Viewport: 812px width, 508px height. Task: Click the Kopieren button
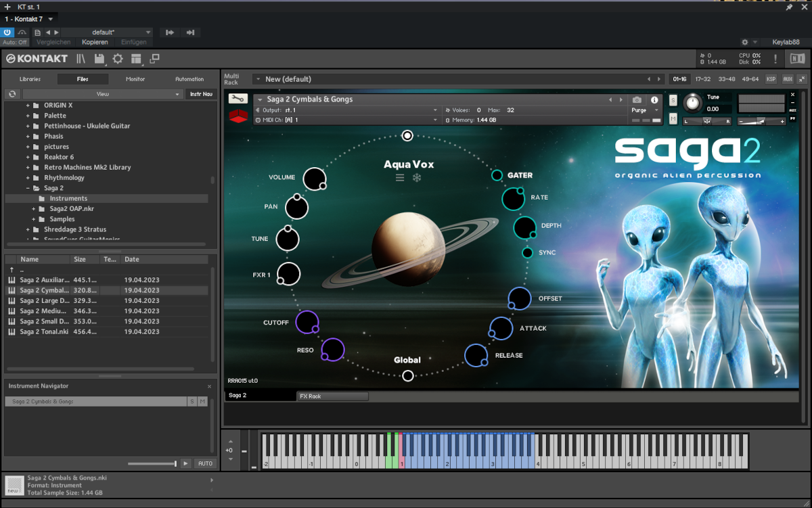coord(95,42)
